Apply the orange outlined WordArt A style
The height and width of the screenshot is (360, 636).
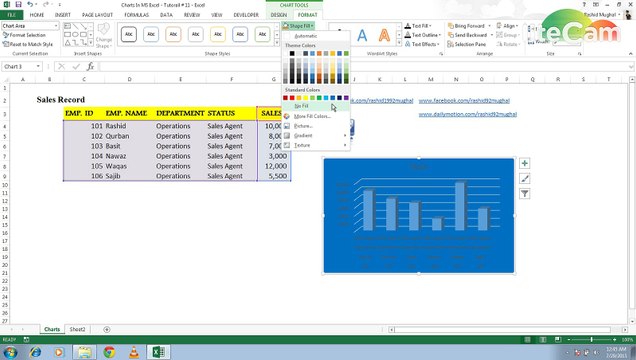click(384, 36)
